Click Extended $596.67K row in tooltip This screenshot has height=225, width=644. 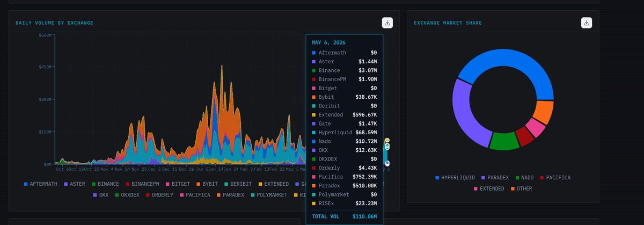coord(344,115)
